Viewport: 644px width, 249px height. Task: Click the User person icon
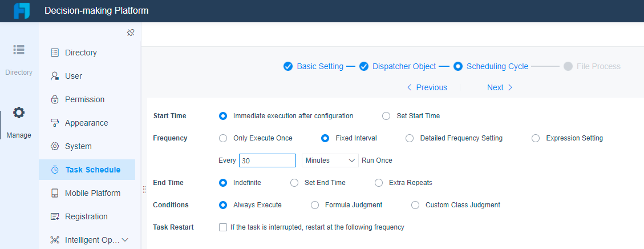click(55, 76)
